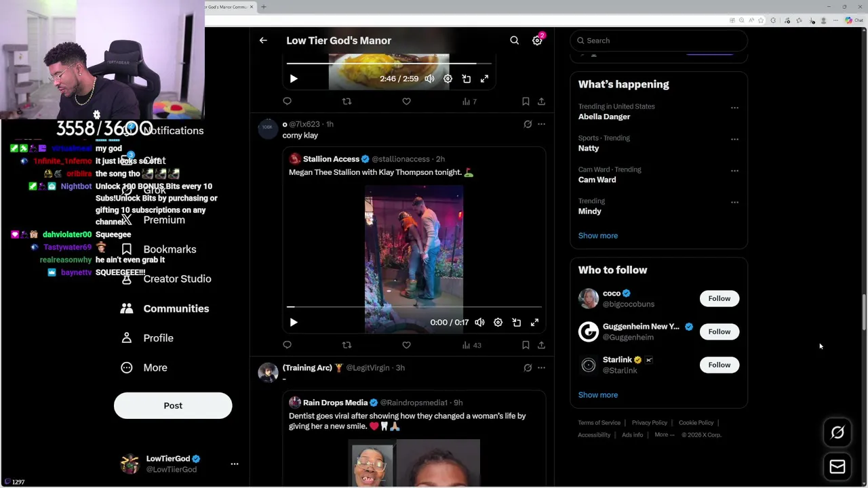Open more options for Cam Ward trend
The height and width of the screenshot is (488, 868).
[734, 171]
